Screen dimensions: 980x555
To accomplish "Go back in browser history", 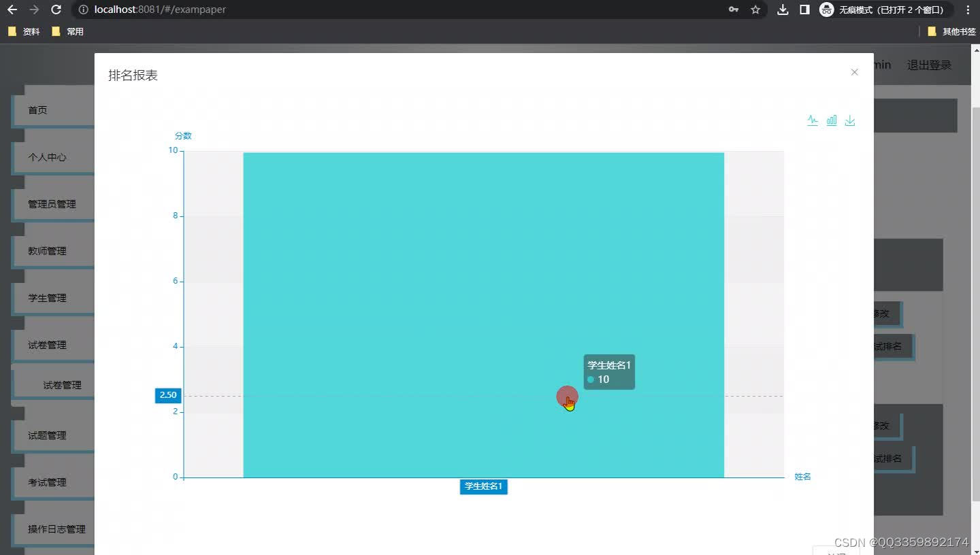I will (12, 10).
